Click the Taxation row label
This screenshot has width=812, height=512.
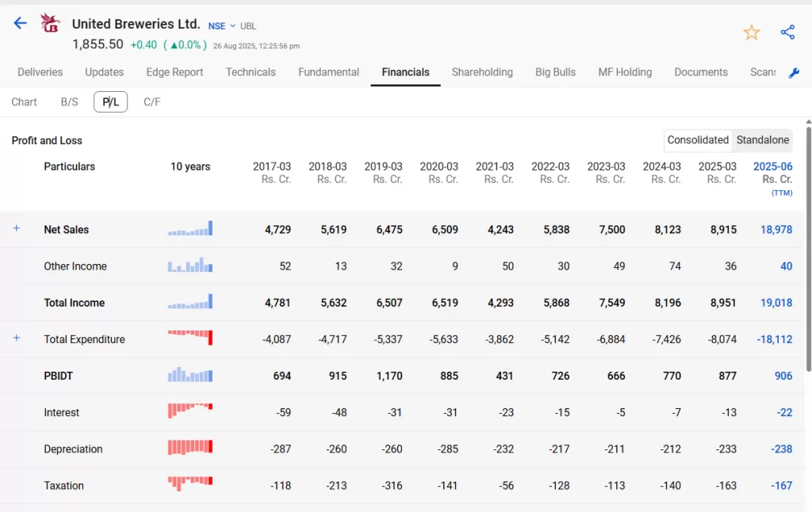click(x=63, y=486)
